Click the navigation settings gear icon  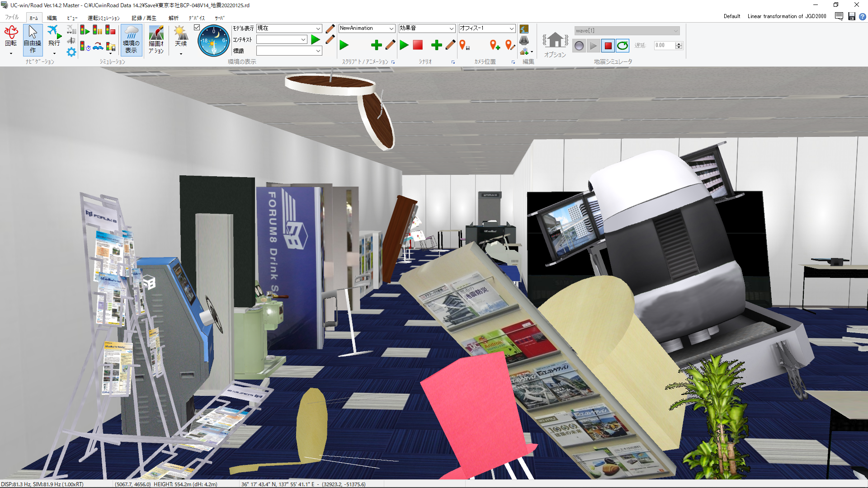tap(71, 52)
